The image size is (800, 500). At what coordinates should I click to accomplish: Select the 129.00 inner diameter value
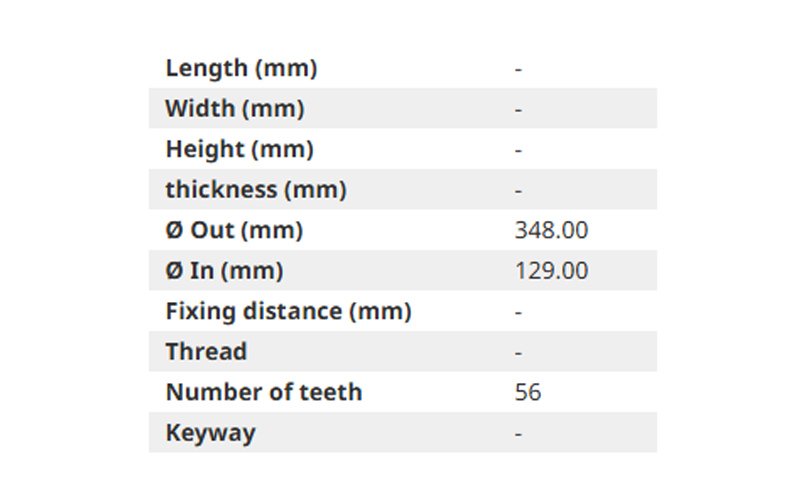click(551, 271)
